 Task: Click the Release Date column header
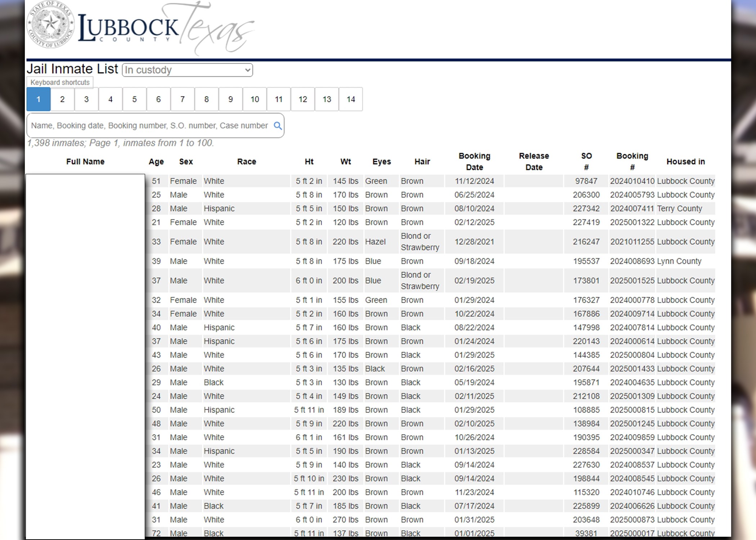[534, 162]
